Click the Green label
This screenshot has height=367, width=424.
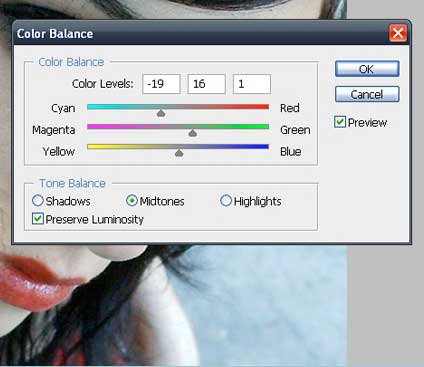click(295, 130)
